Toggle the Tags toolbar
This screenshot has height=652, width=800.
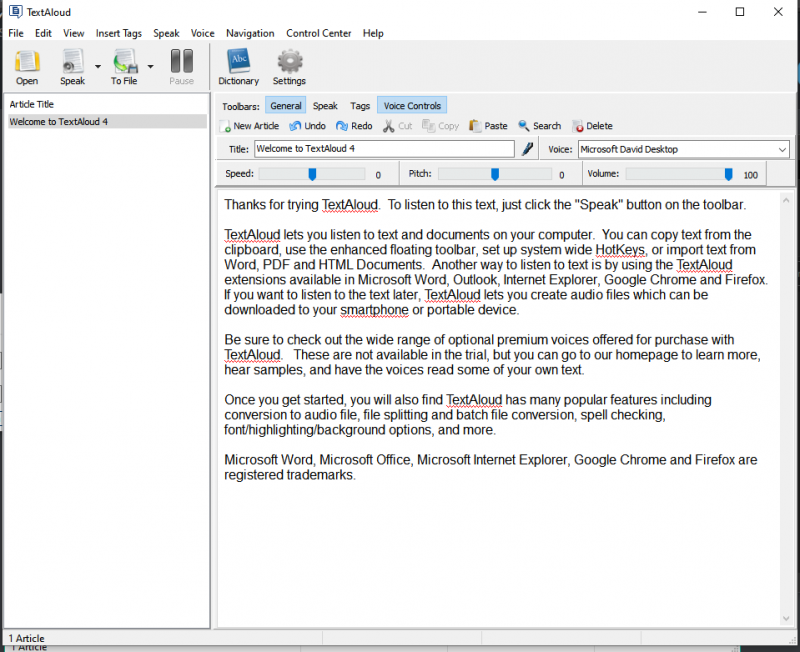[360, 106]
